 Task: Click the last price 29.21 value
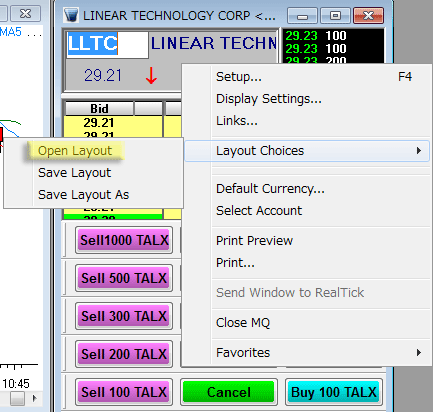point(103,75)
